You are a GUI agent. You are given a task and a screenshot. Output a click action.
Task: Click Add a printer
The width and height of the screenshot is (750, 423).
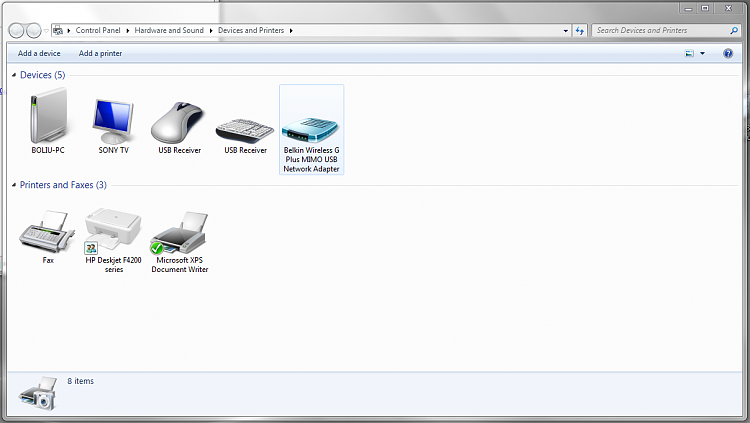[x=100, y=53]
